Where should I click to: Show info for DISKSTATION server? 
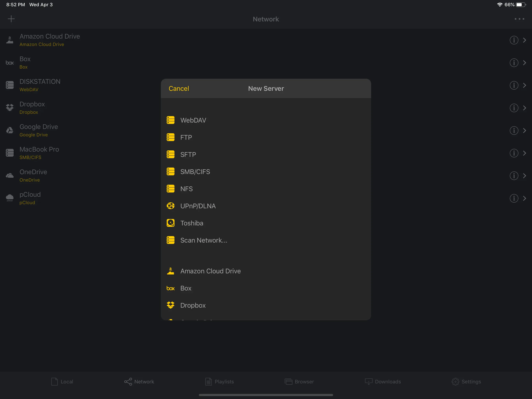[x=514, y=85]
